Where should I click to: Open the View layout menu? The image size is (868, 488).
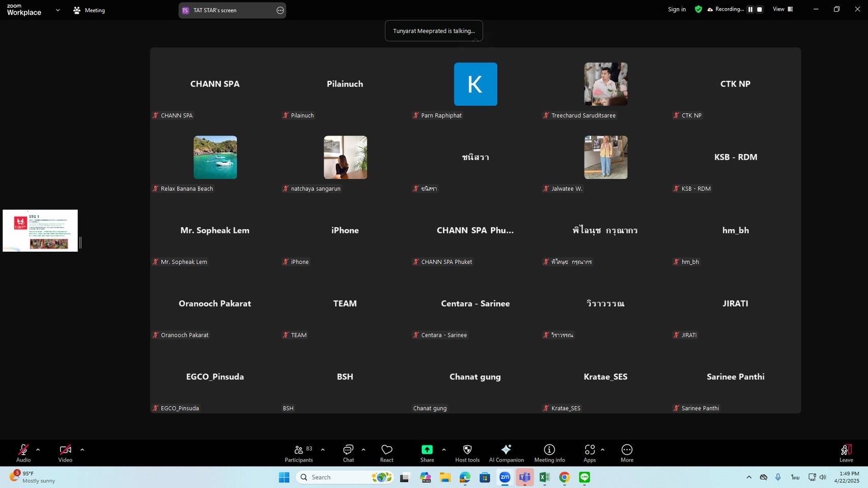(783, 9)
